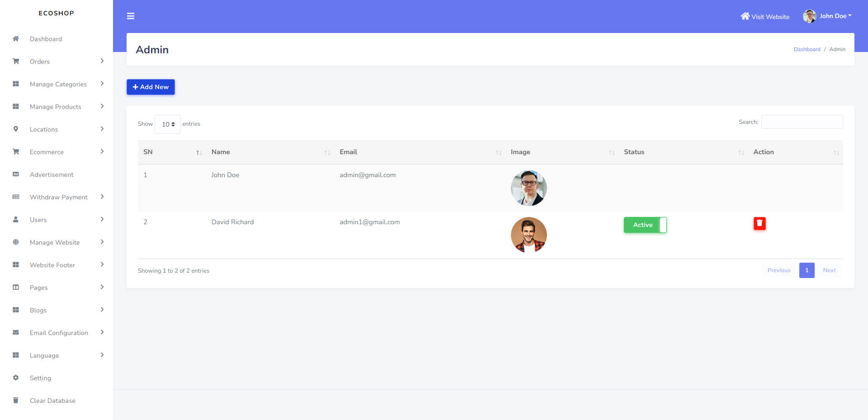Click the Clear Database trash icon
The width and height of the screenshot is (868, 420).
[16, 400]
